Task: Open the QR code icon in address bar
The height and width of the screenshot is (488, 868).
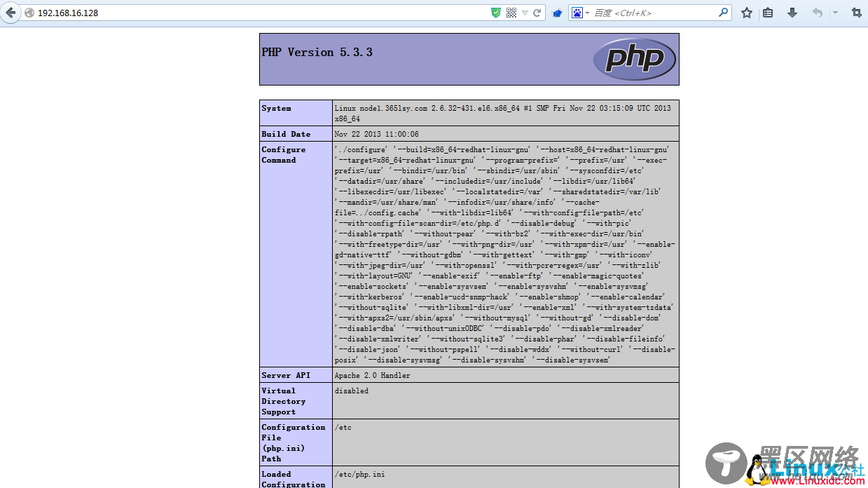Action: (511, 13)
